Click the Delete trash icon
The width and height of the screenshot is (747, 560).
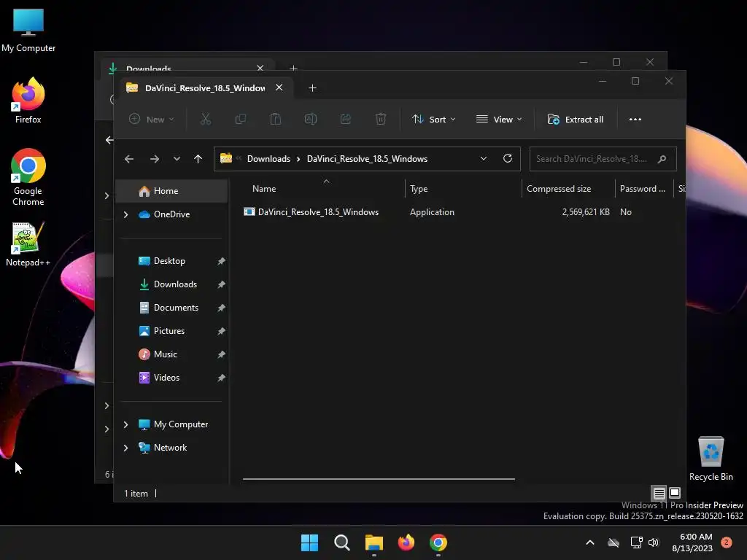point(381,119)
